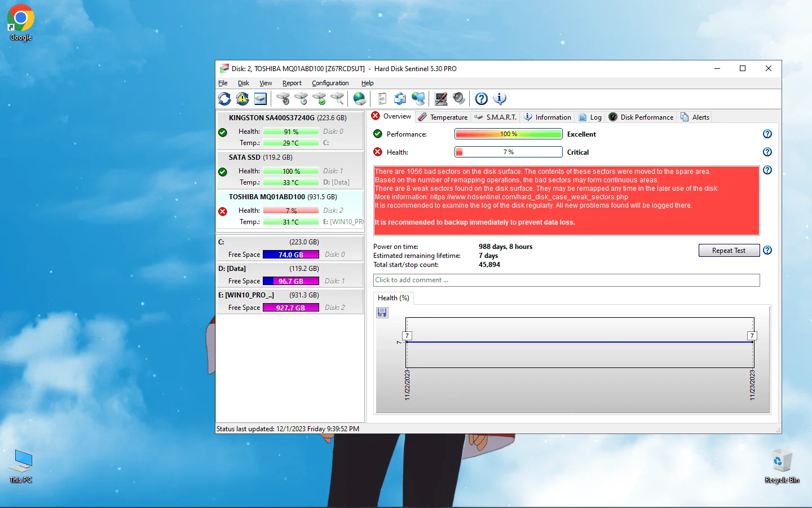Image resolution: width=812 pixels, height=508 pixels.
Task: Switch to the Disk Performance tab
Action: pyautogui.click(x=641, y=117)
